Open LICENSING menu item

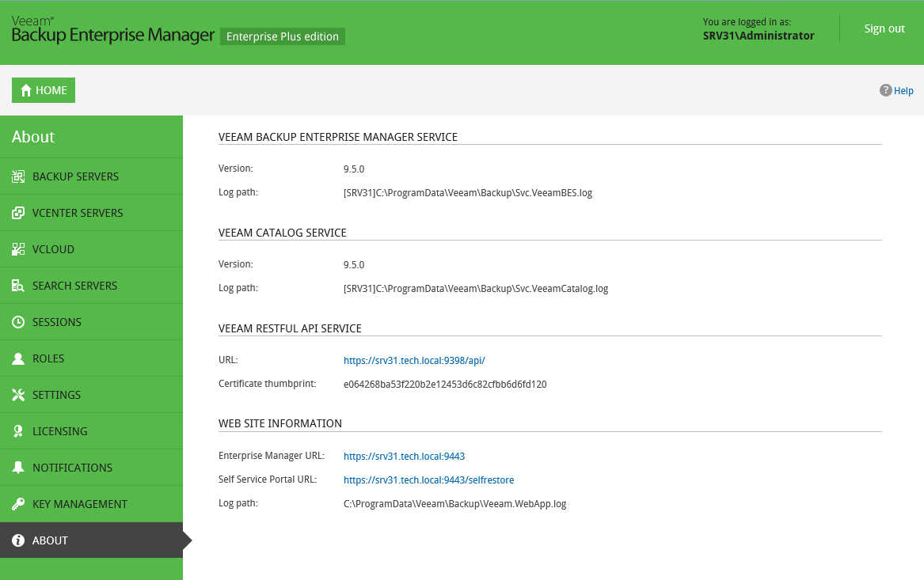[x=91, y=431]
